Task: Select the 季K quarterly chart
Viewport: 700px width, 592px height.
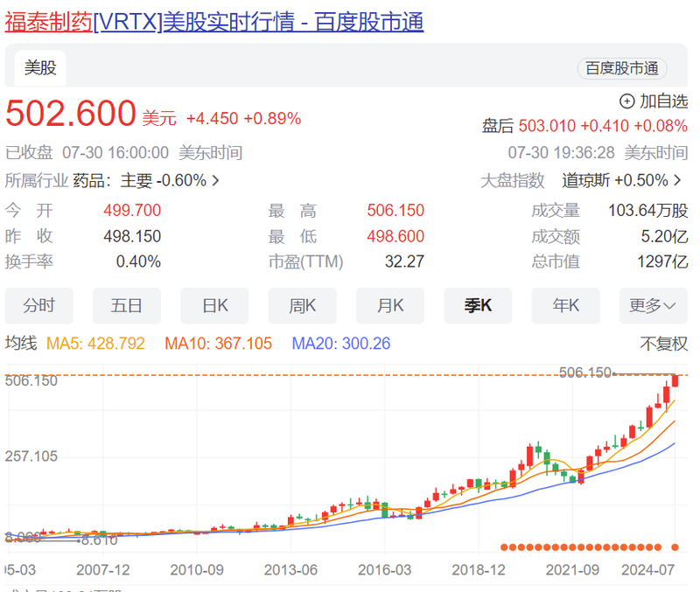Action: tap(478, 305)
